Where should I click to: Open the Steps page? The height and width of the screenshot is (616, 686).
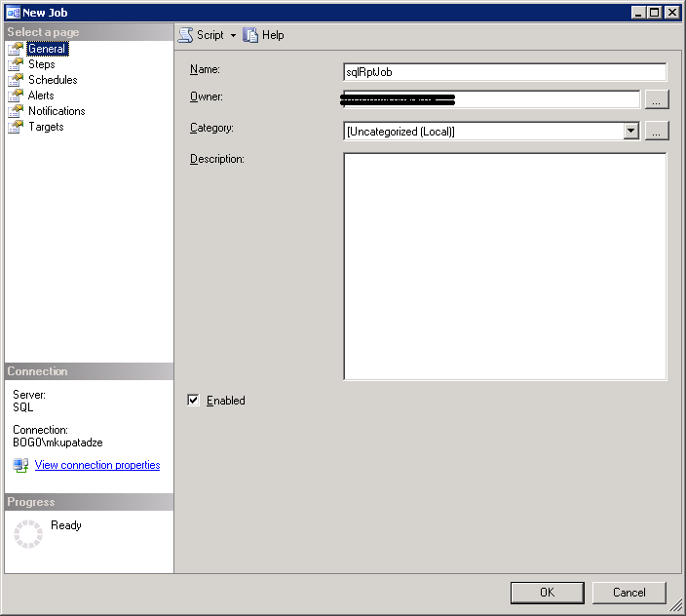[x=42, y=64]
